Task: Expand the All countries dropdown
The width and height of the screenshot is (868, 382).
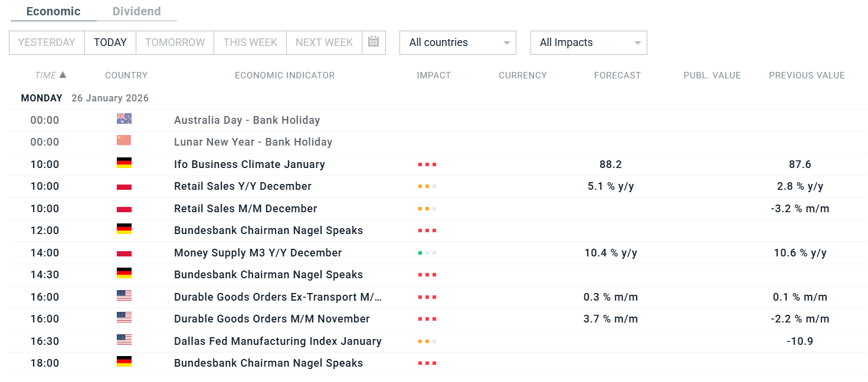Action: point(457,42)
